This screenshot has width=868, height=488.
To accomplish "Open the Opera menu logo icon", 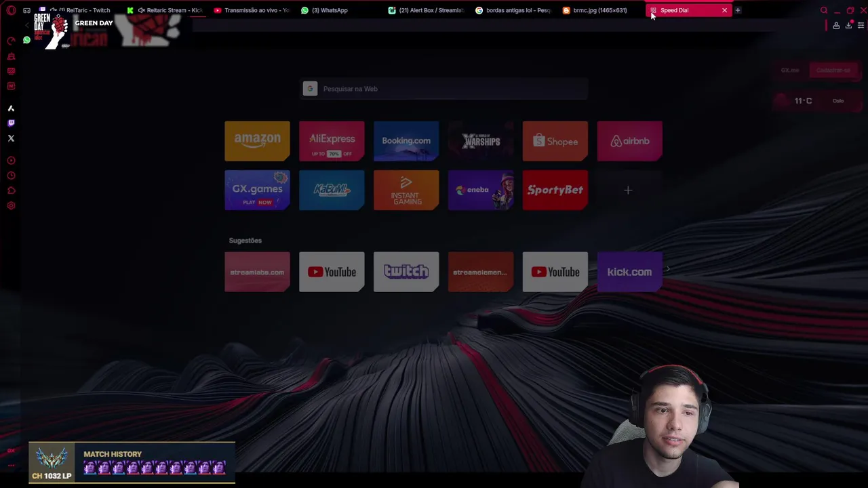I will click(x=11, y=10).
